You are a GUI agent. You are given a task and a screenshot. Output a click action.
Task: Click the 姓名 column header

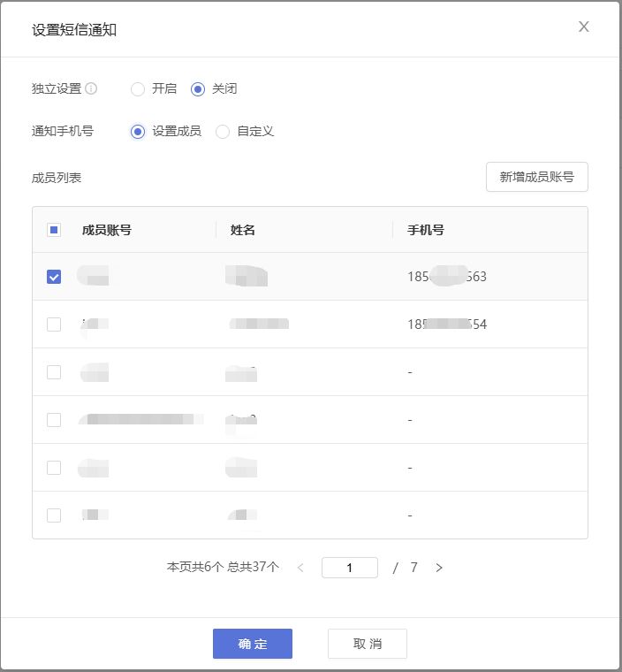[x=242, y=230]
